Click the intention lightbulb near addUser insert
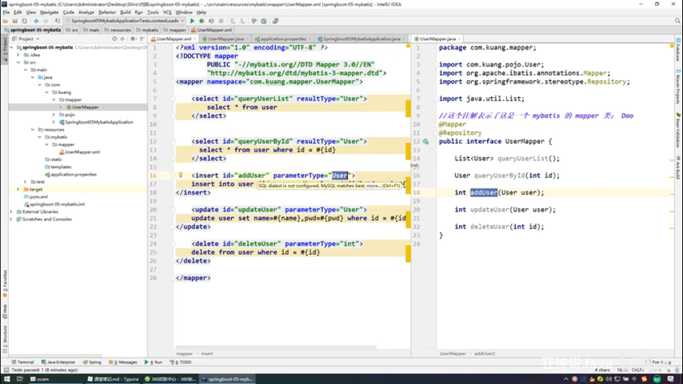The image size is (683, 384). [x=180, y=175]
